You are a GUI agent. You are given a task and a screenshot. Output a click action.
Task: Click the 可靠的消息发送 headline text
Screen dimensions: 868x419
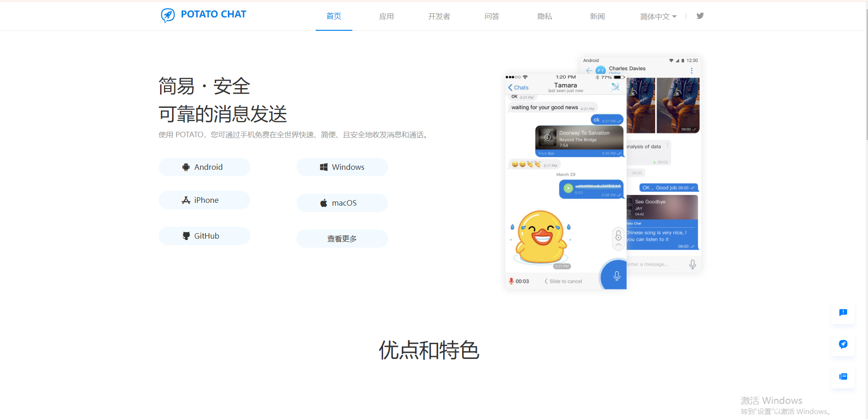point(223,114)
